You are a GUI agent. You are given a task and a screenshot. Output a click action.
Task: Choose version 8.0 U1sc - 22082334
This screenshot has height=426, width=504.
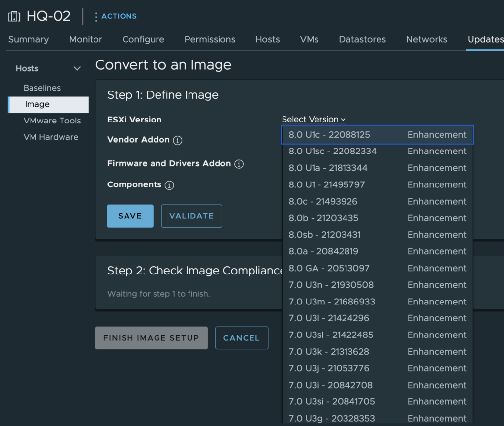(378, 152)
